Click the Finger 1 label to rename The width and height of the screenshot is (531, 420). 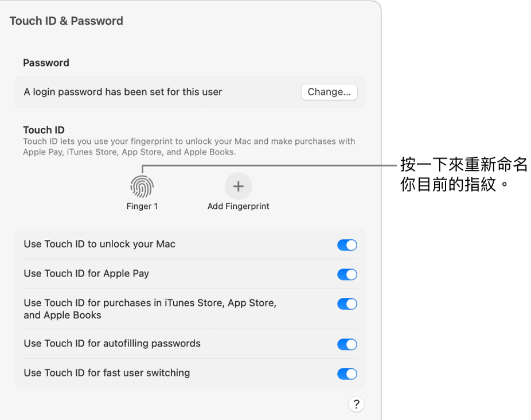tap(142, 206)
